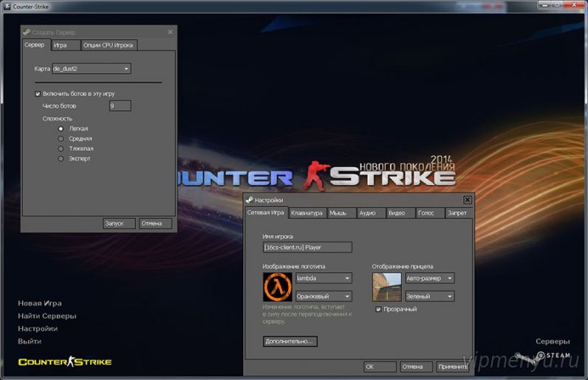Switch to the Клавиатура tab
The height and width of the screenshot is (380, 588).
click(307, 213)
